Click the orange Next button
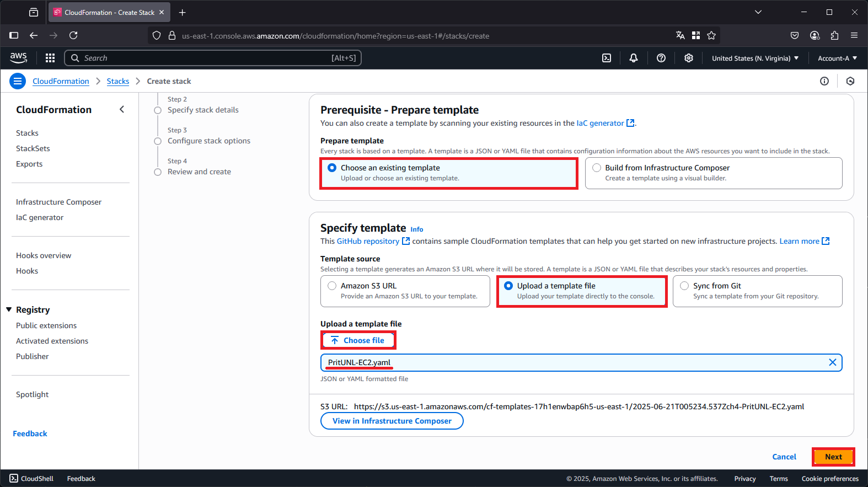868x487 pixels. point(833,457)
